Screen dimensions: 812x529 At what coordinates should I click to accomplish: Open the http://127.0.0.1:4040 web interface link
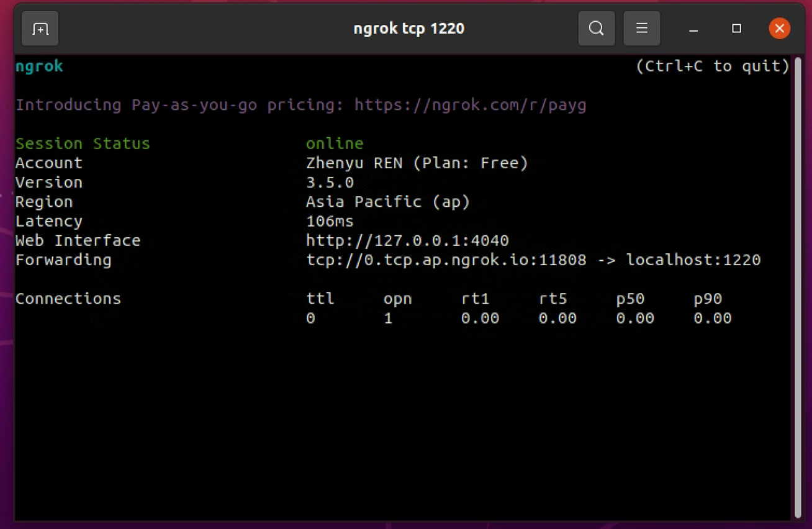pyautogui.click(x=407, y=241)
